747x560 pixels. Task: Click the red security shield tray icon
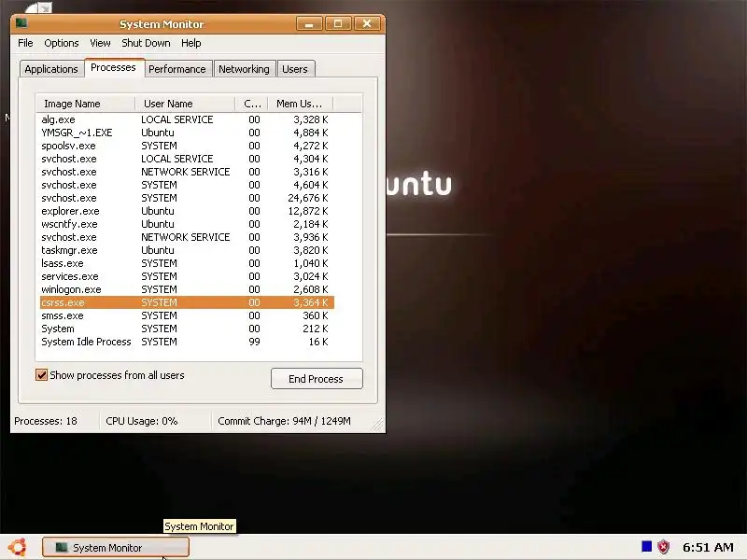[x=663, y=547]
